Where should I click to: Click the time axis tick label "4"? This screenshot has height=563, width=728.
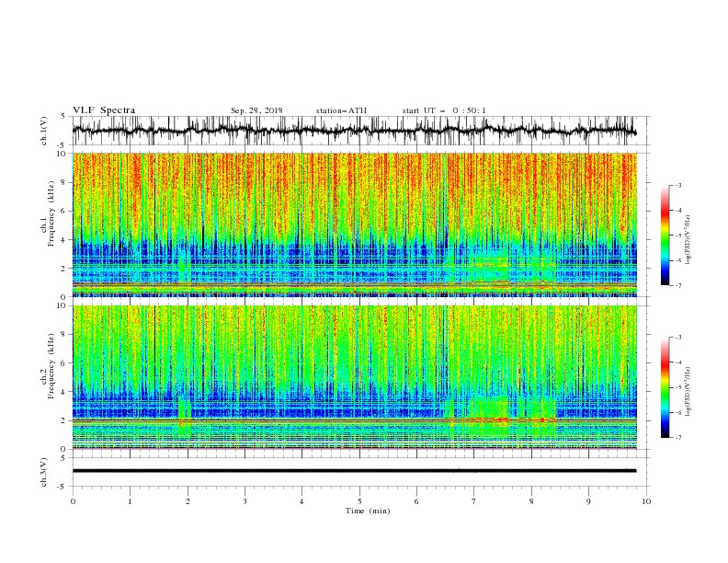[301, 501]
